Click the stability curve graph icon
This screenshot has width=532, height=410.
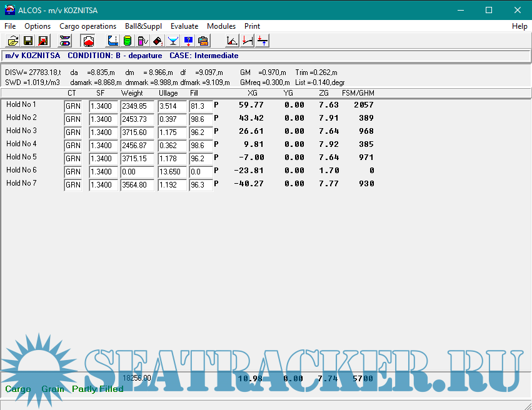232,41
